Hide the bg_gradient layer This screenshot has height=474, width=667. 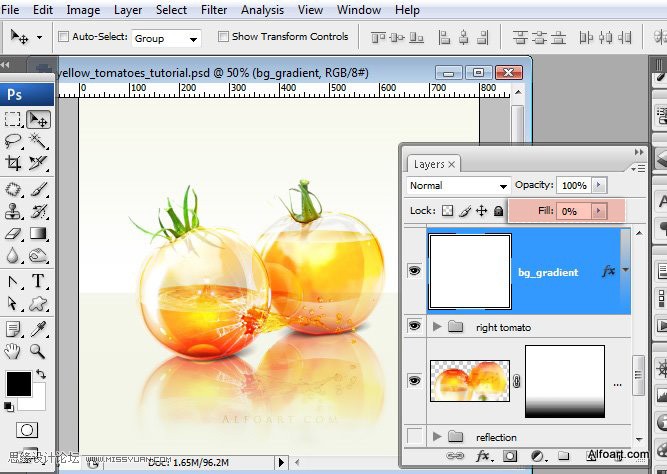click(x=414, y=271)
